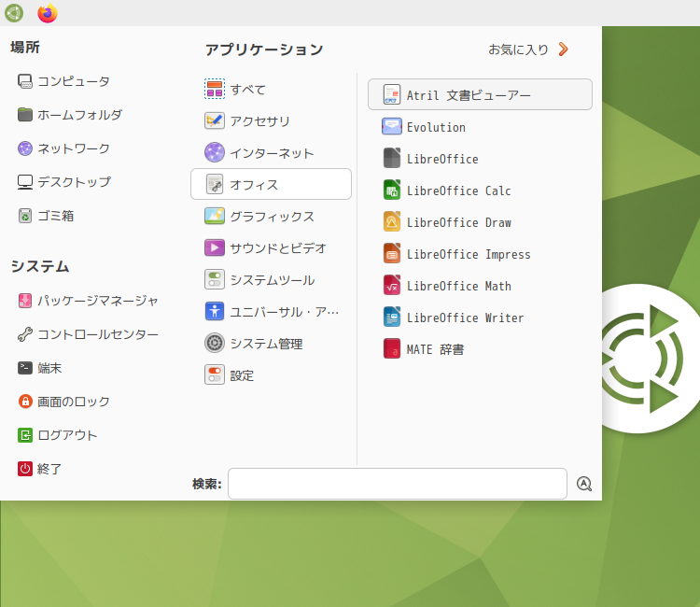The height and width of the screenshot is (607, 700).
Task: Select the インターネット category
Action: tap(271, 153)
